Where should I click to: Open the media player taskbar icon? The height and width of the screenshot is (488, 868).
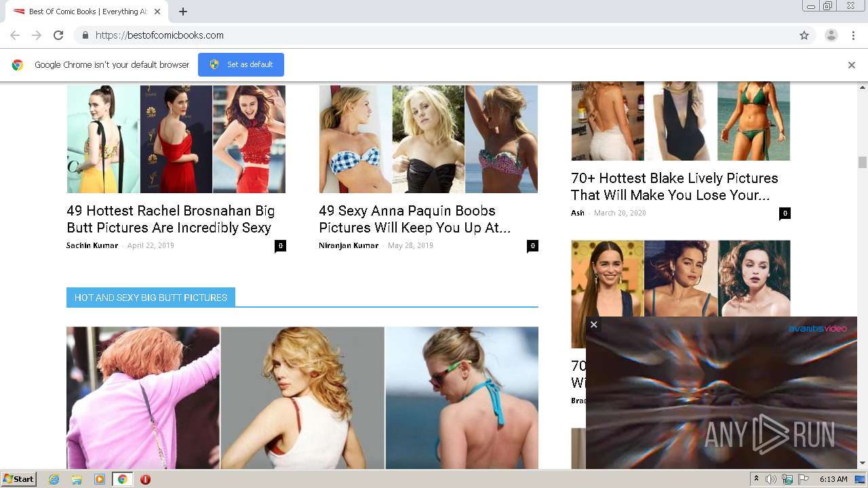click(100, 479)
